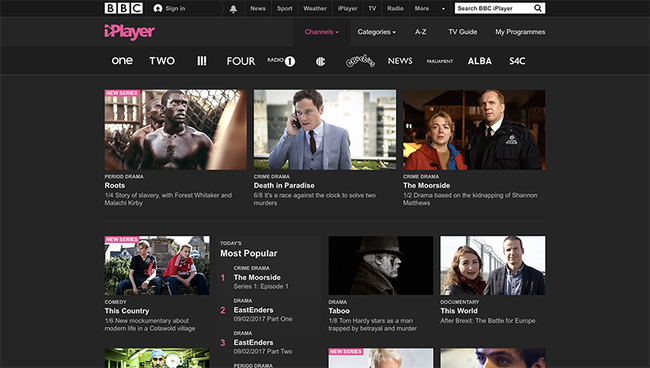The width and height of the screenshot is (650, 368).
Task: Go to Radio in top bar
Action: pos(395,8)
